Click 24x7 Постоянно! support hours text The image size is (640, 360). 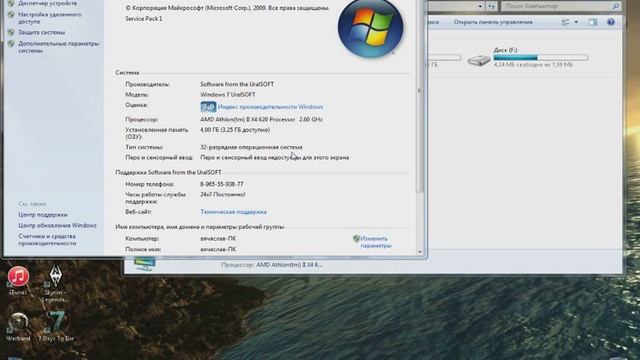(223, 195)
